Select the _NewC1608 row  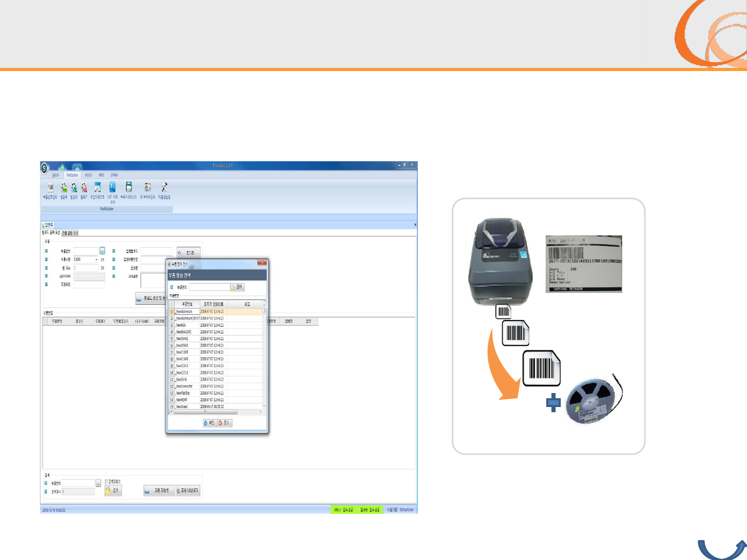point(216,359)
